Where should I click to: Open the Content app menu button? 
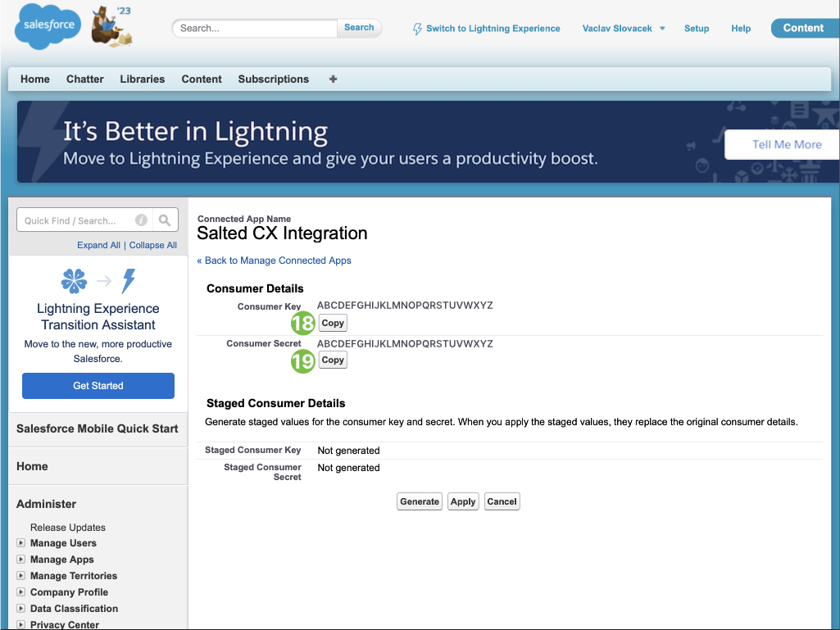tap(803, 28)
